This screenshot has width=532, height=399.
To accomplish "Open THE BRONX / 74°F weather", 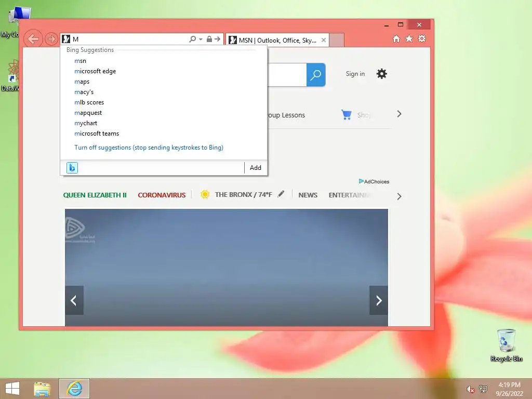I will coord(243,195).
